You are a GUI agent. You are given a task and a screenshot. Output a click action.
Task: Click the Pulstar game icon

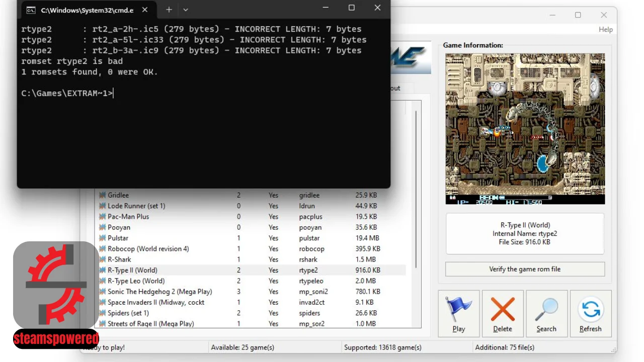[x=102, y=238]
